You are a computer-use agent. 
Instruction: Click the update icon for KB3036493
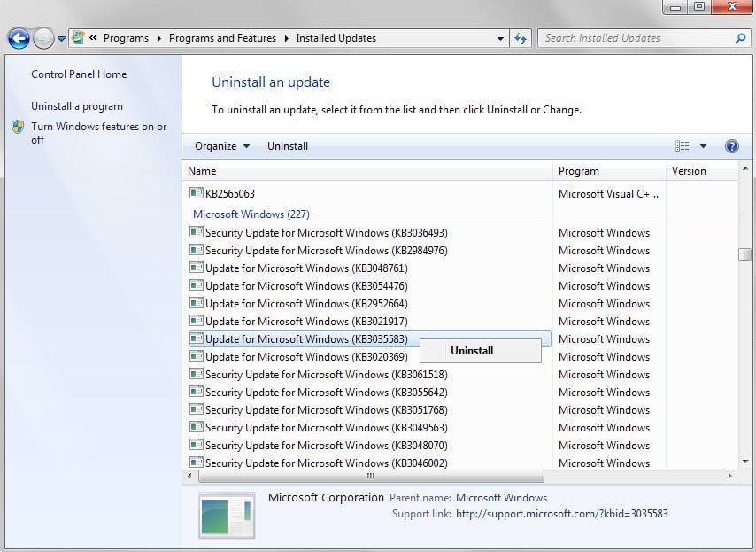click(196, 233)
